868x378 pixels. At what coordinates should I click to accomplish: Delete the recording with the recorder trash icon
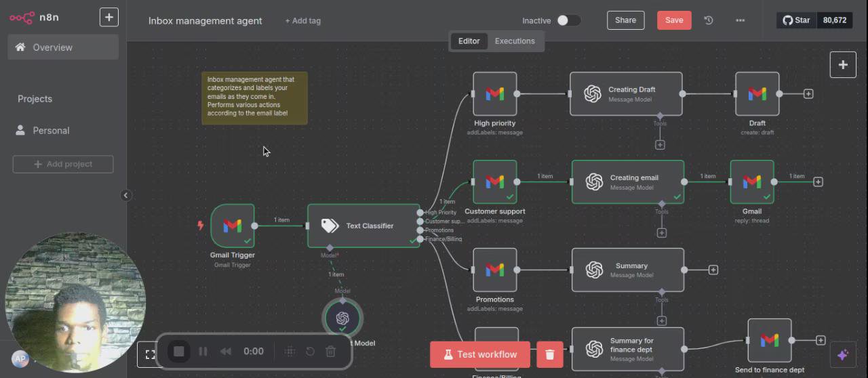click(331, 351)
